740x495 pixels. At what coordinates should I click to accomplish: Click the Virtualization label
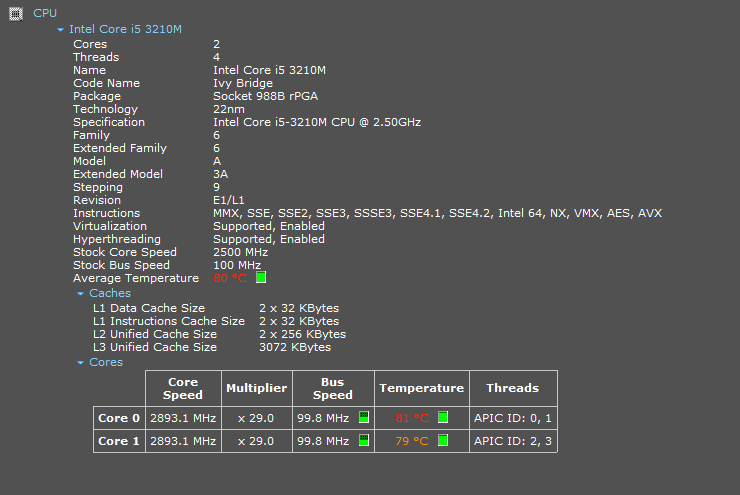110,227
